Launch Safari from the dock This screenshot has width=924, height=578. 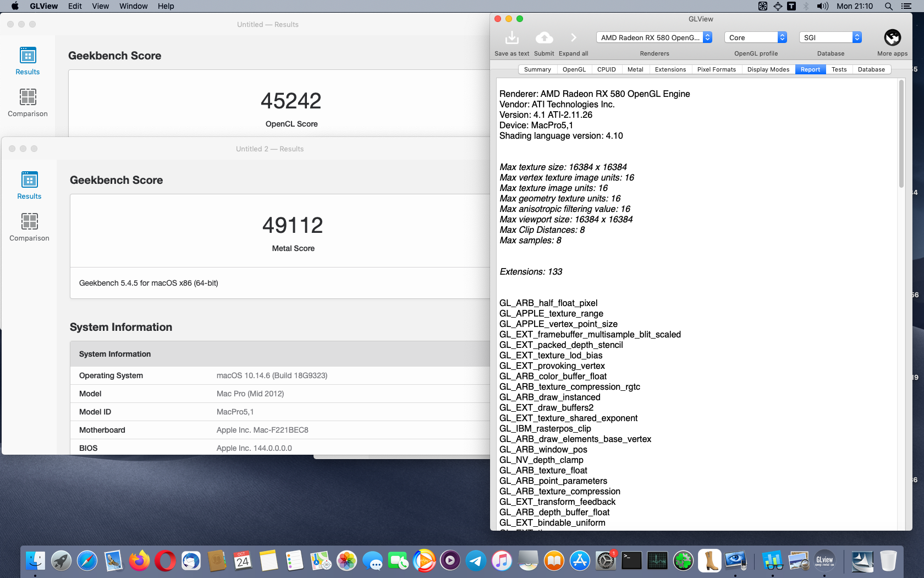(87, 561)
